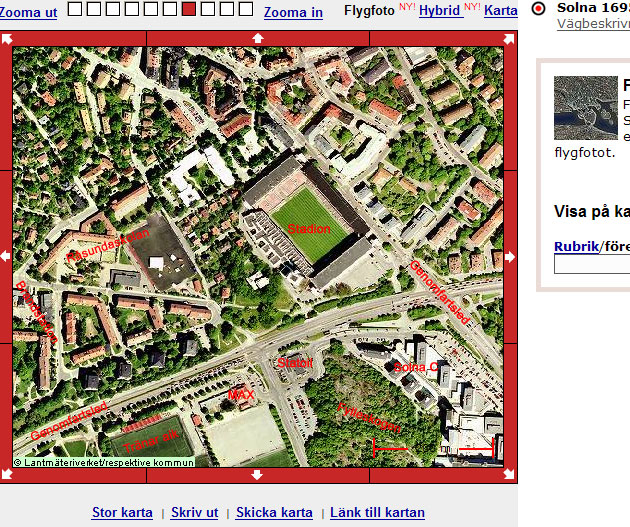630x527 pixels.
Task: Pan the map east with the right arrow
Action: tap(509, 257)
